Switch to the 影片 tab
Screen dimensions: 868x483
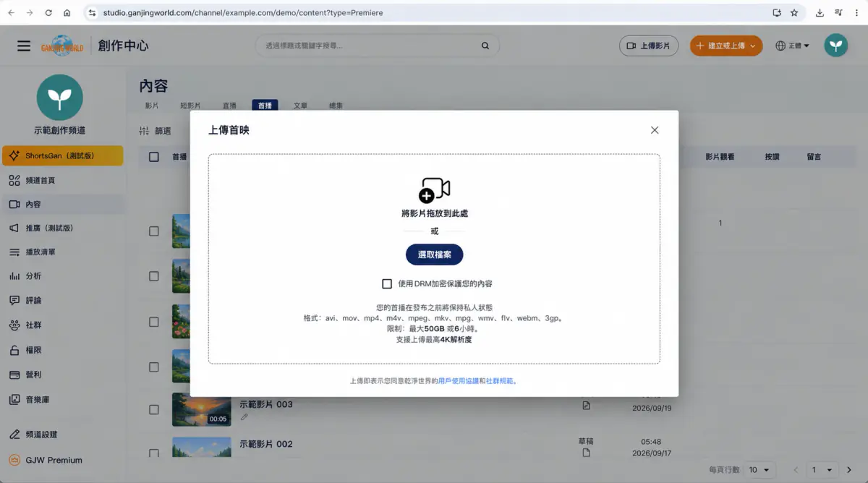click(x=151, y=106)
